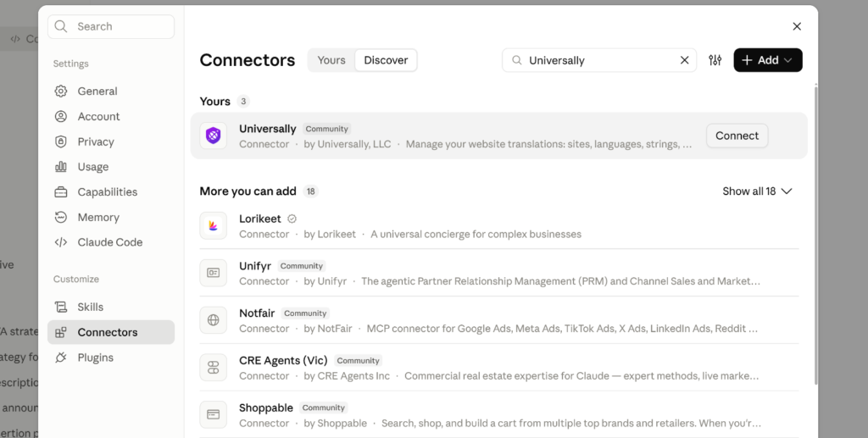868x438 pixels.
Task: Go to Account settings
Action: click(x=111, y=117)
